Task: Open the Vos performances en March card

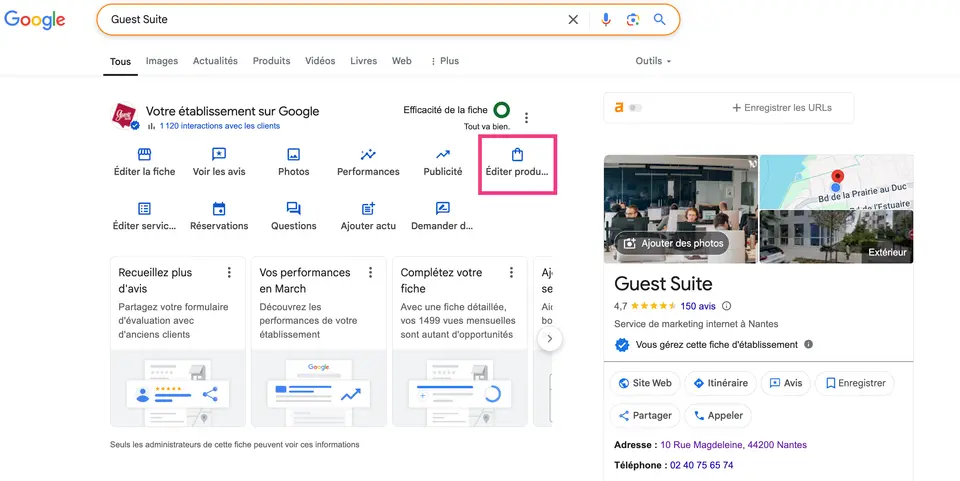Action: 318,341
